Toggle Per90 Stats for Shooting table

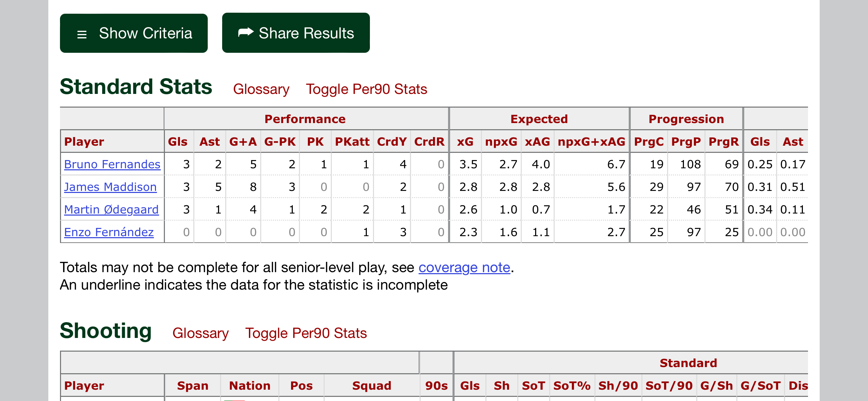(x=306, y=333)
